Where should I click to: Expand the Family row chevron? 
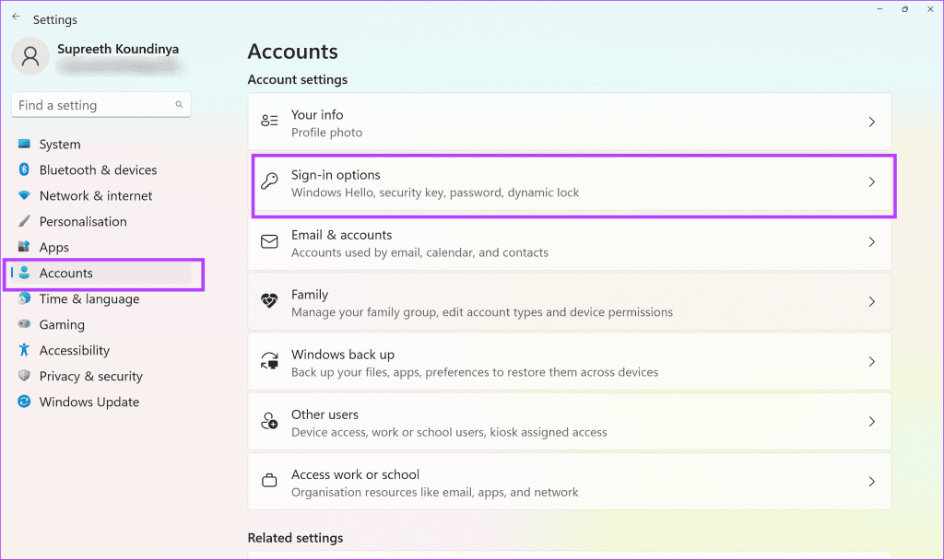coord(872,302)
